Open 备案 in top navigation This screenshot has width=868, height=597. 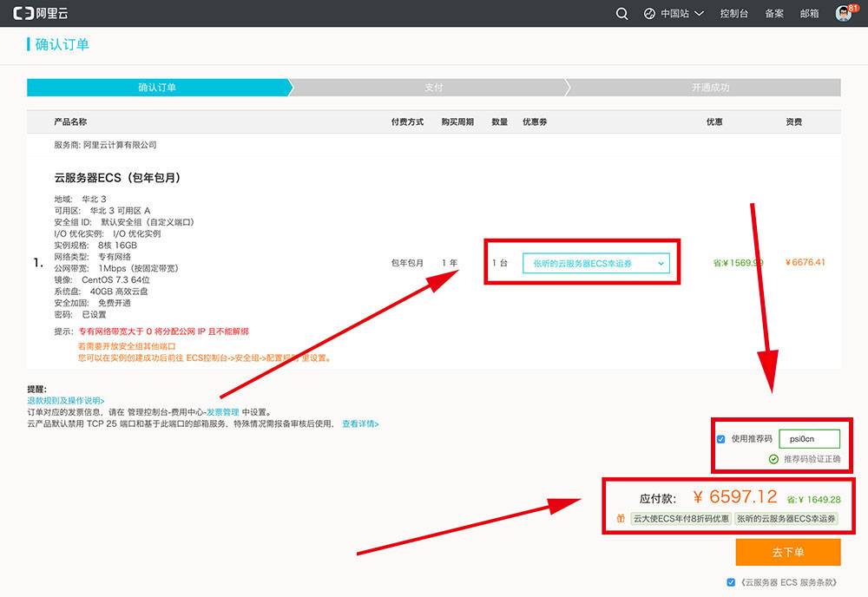774,13
